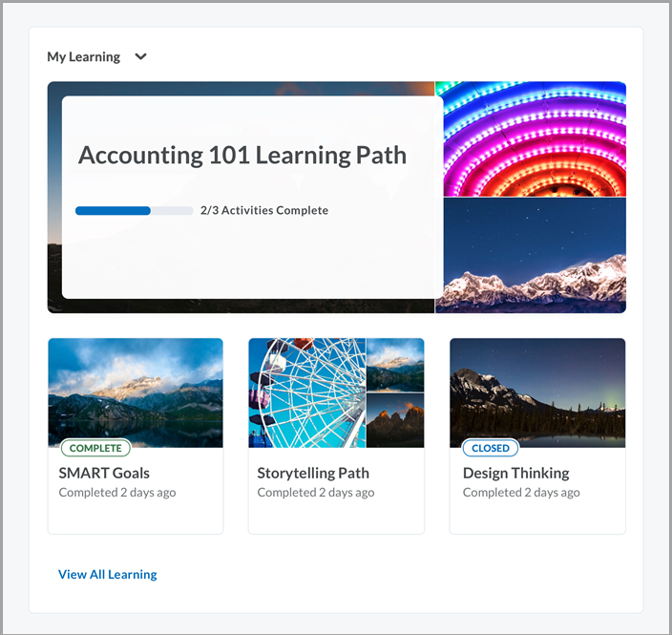This screenshot has height=635, width=672.
Task: Click Completed text under Design Thinking
Action: tap(521, 493)
